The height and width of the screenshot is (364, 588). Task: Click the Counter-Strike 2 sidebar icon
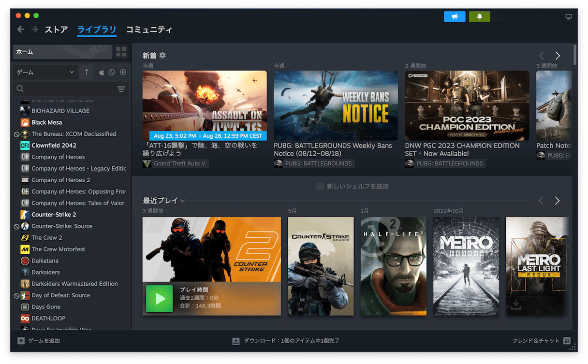pyautogui.click(x=25, y=215)
